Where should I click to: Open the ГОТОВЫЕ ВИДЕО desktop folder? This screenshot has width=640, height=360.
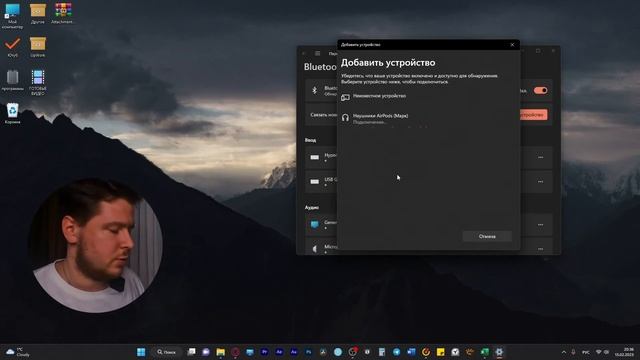click(38, 82)
